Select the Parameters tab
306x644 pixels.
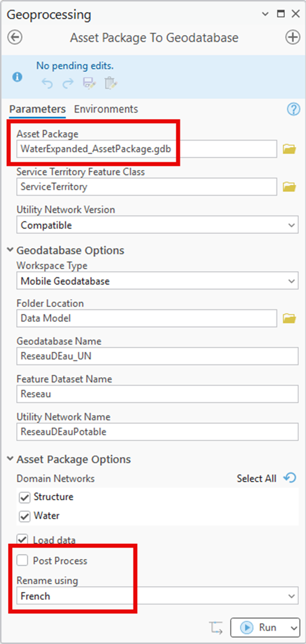37,109
